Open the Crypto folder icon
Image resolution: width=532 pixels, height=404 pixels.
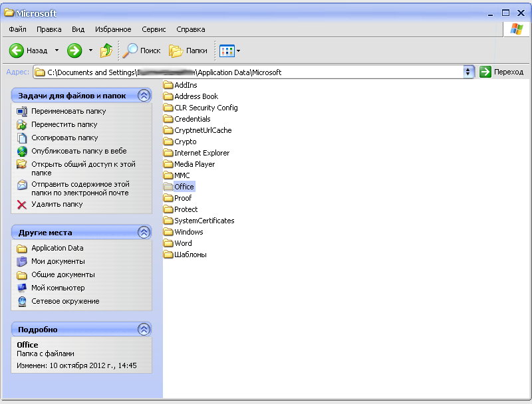168,142
